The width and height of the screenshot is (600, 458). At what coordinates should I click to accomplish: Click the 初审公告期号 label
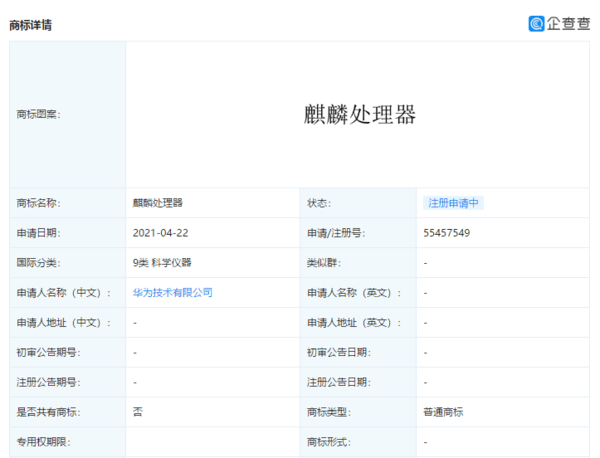[x=48, y=353]
